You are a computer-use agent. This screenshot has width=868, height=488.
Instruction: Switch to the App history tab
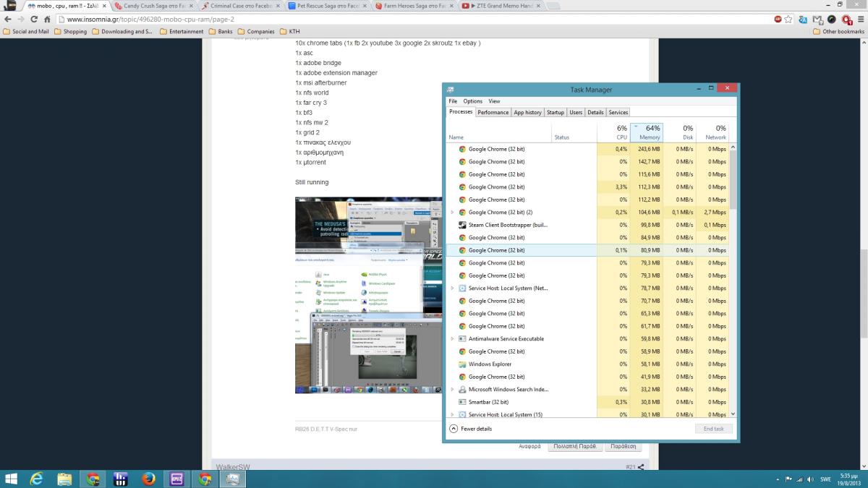click(527, 112)
